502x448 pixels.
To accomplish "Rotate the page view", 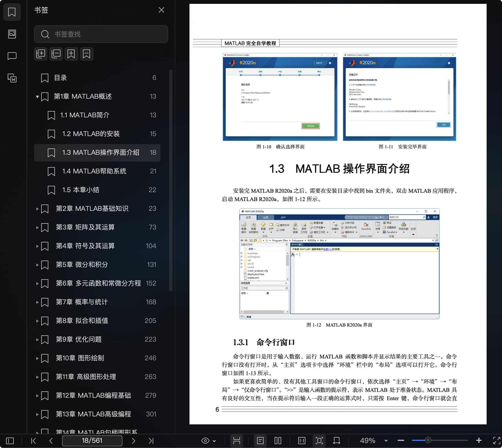I will pos(337,441).
